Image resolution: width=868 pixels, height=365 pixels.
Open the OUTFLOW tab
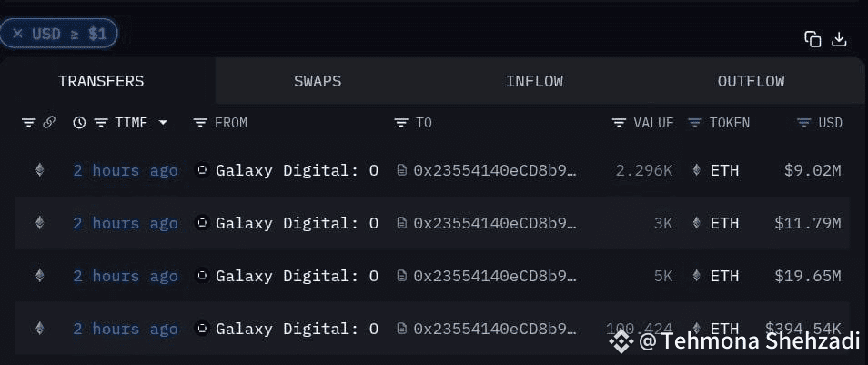(751, 81)
